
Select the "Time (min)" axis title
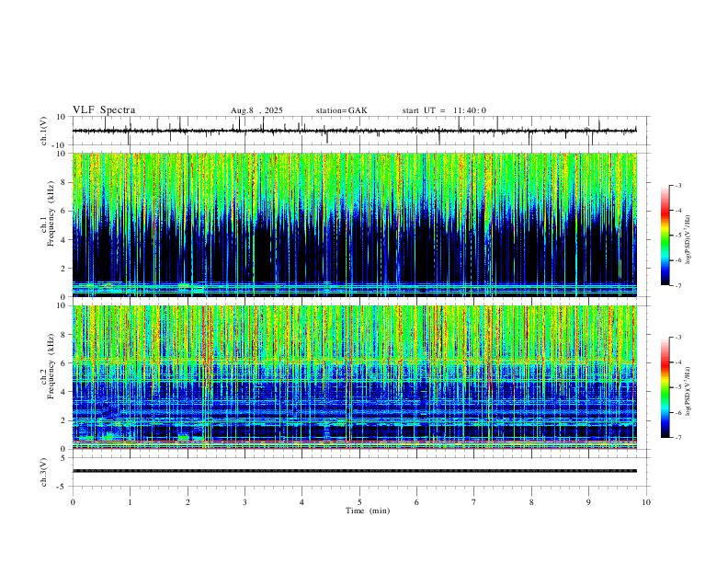click(368, 511)
